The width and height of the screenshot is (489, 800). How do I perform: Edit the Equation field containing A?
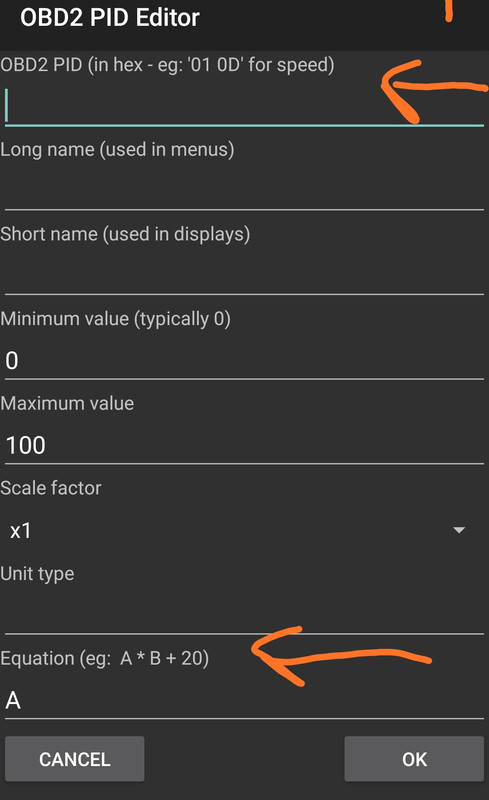tap(244, 699)
